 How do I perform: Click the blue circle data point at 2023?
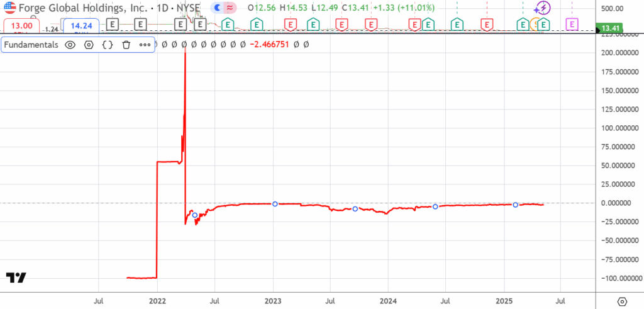[x=275, y=204]
